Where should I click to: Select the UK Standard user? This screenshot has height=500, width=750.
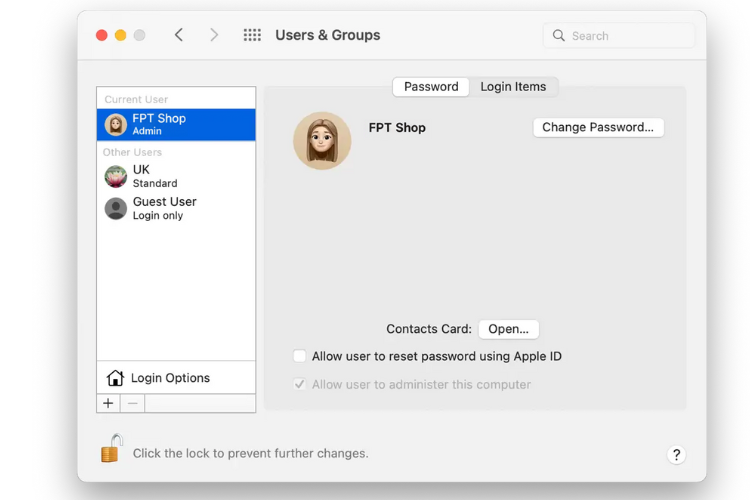point(176,177)
